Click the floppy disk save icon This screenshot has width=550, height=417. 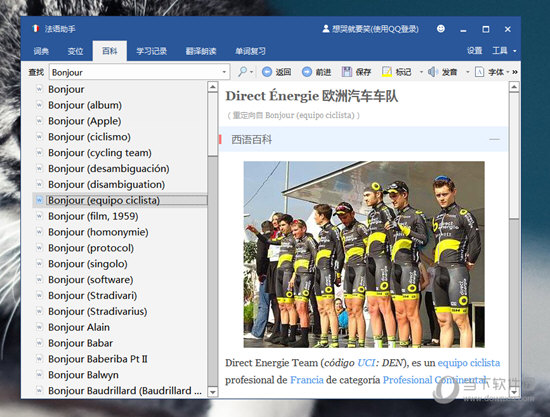tap(347, 72)
